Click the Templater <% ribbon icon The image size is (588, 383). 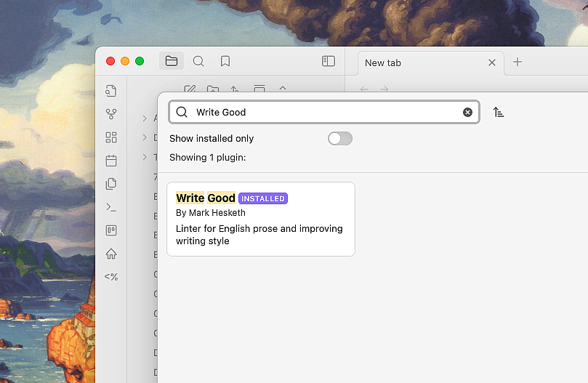click(111, 277)
